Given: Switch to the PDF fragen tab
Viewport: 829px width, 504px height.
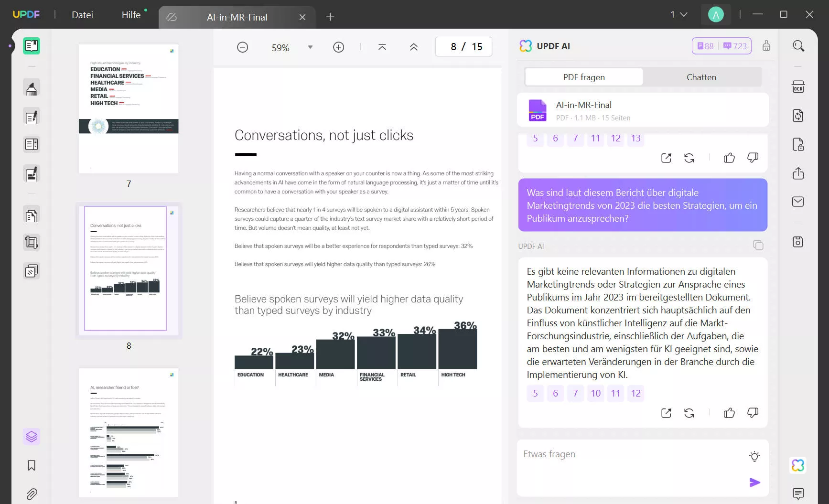Looking at the screenshot, I should coord(584,77).
